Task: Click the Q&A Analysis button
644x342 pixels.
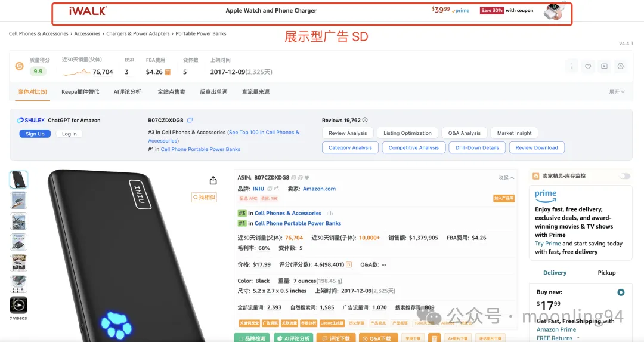Action: (464, 133)
